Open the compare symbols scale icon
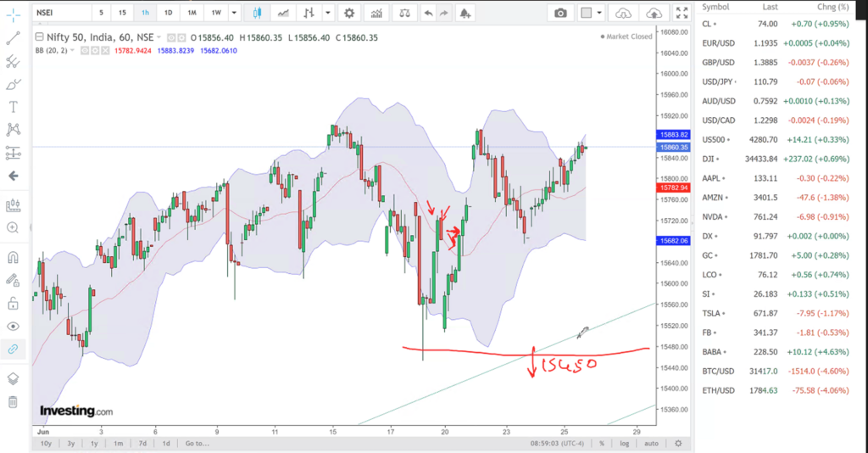868x453 pixels. point(404,13)
